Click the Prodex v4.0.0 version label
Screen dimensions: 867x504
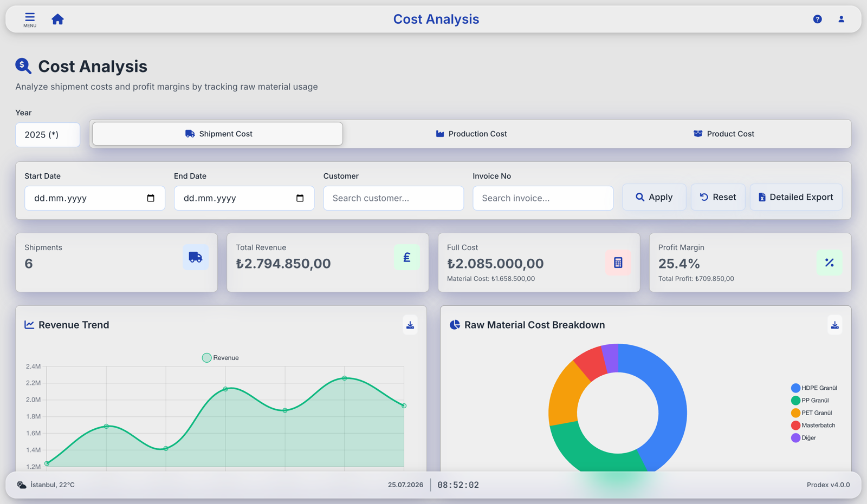pos(828,485)
